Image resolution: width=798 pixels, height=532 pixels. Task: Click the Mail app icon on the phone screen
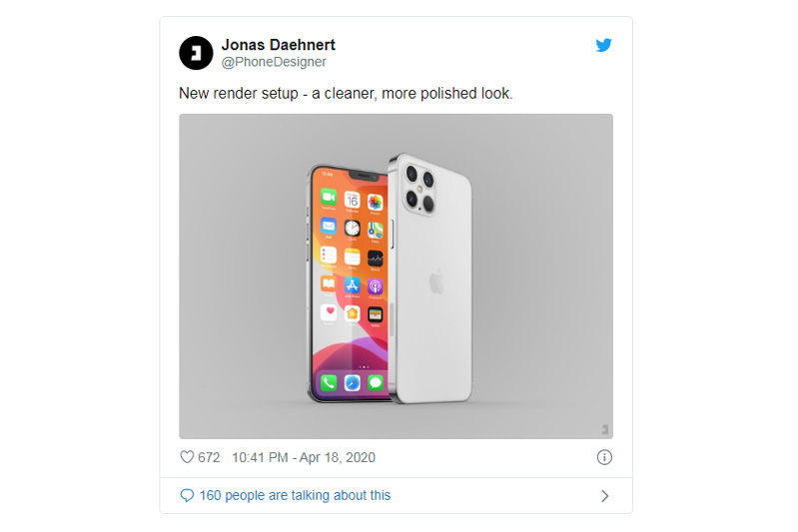(329, 227)
